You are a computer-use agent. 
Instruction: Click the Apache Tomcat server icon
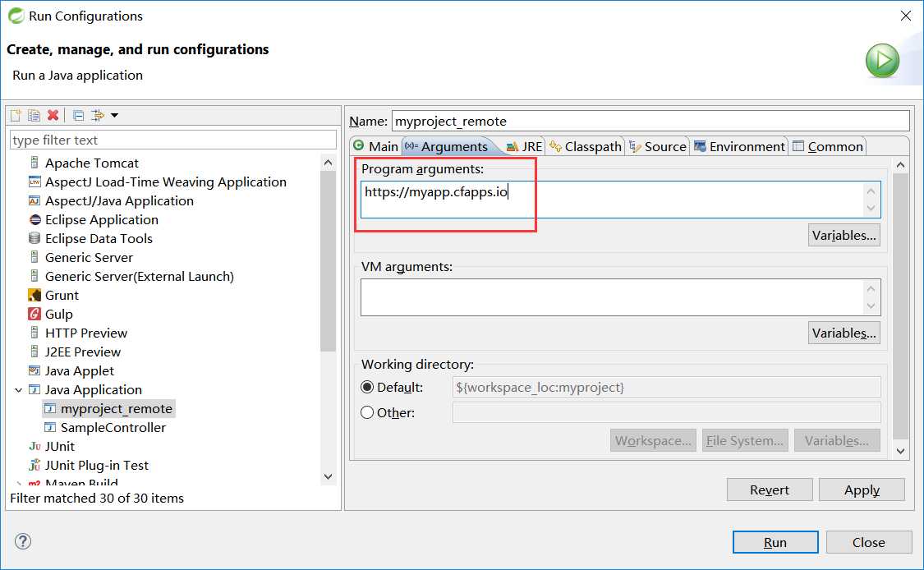pyautogui.click(x=34, y=163)
